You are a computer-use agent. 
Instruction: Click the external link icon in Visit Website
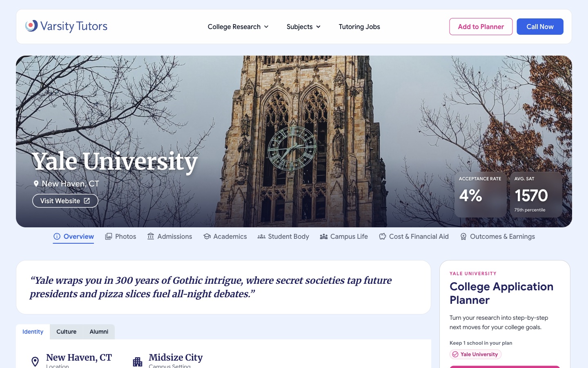(87, 201)
